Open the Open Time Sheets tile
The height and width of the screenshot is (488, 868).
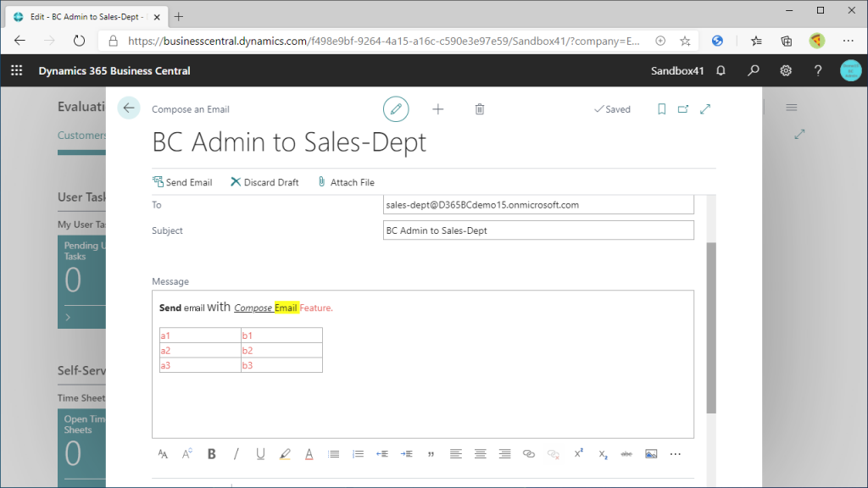82,447
